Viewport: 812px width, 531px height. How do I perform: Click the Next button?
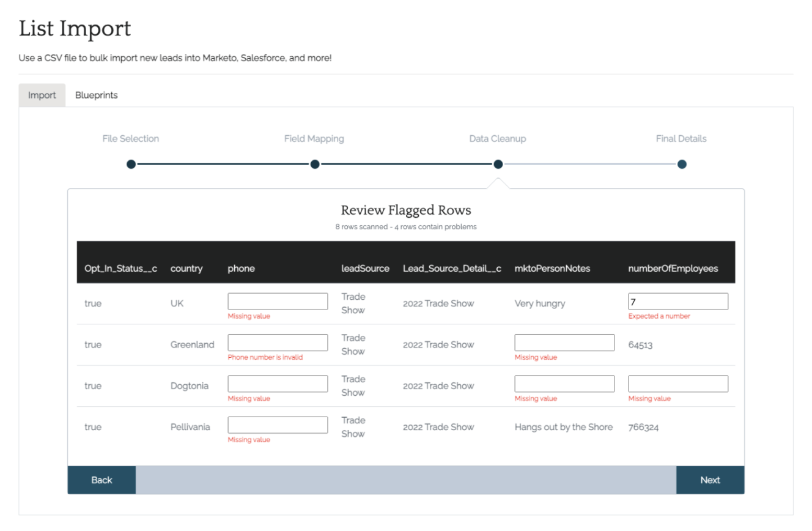(x=710, y=480)
